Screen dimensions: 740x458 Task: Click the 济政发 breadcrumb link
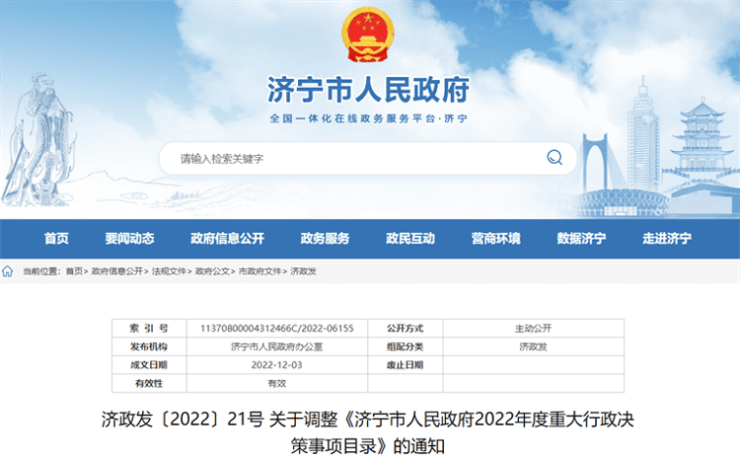point(303,271)
